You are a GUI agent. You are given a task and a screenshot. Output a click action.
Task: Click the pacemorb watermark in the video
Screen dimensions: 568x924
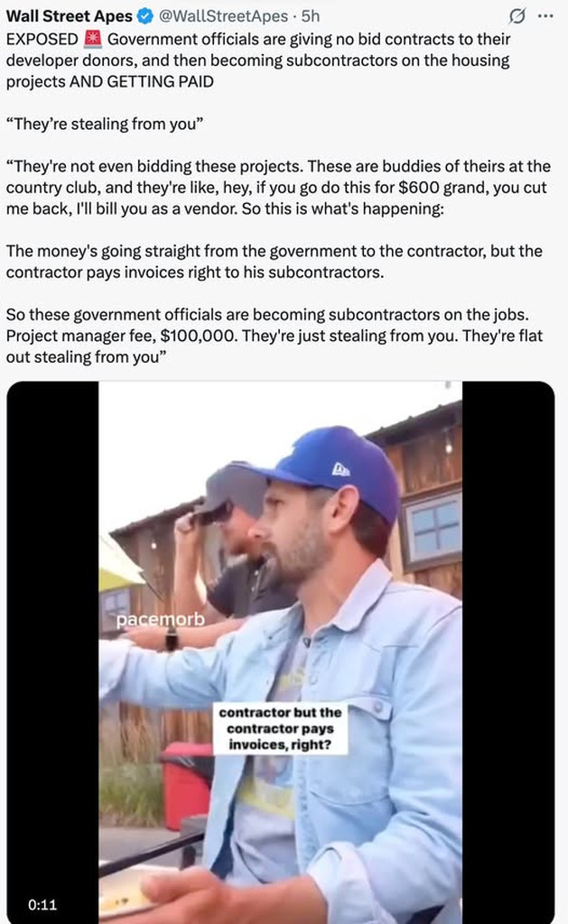click(161, 619)
